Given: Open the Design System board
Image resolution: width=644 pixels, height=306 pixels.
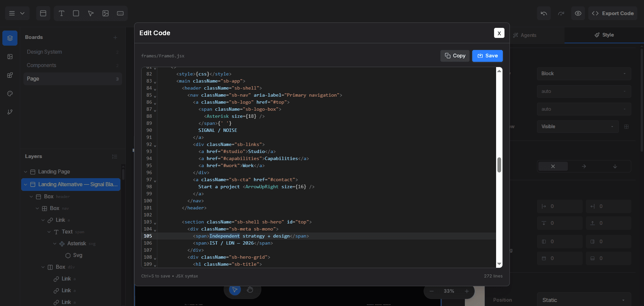Looking at the screenshot, I should 72,52.
